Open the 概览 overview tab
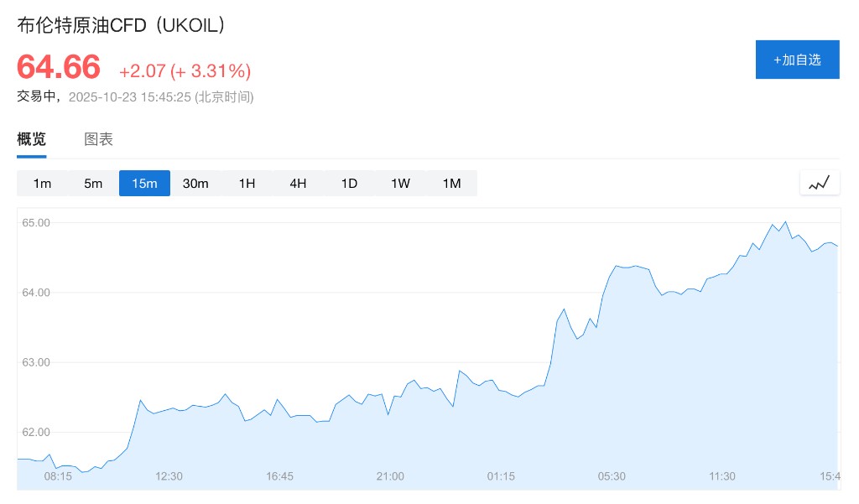 (x=32, y=139)
